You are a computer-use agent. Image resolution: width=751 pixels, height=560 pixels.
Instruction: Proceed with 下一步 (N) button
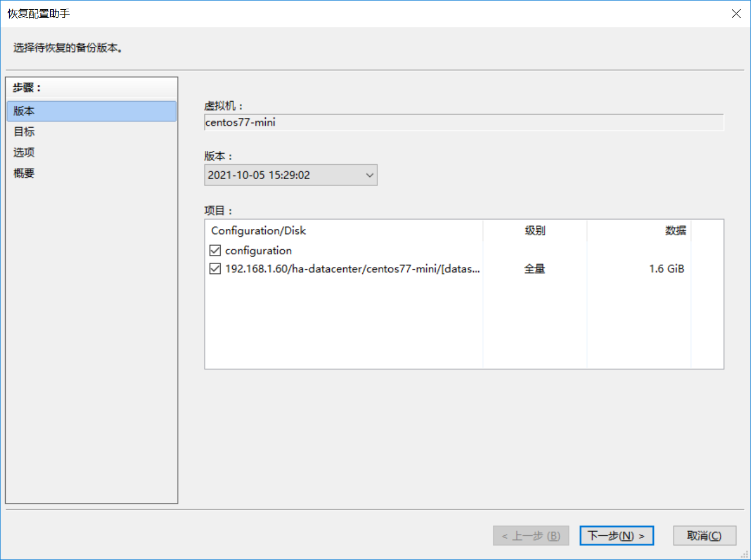pyautogui.click(x=616, y=536)
